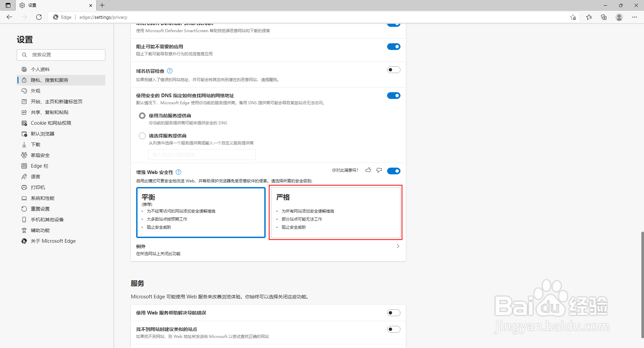644x348 pixels.
Task: Open 默认浏览器 settings
Action: click(61, 134)
